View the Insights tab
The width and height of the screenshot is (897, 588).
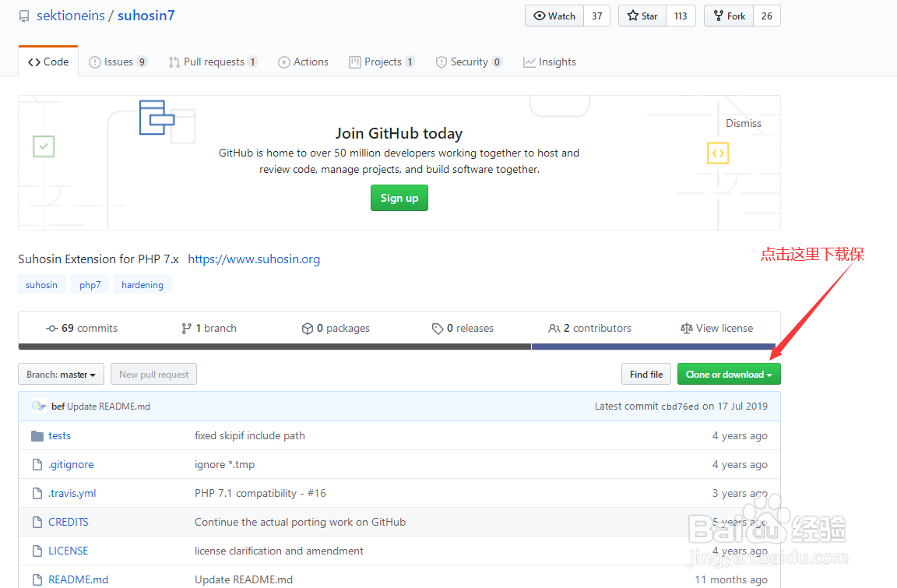pos(550,62)
